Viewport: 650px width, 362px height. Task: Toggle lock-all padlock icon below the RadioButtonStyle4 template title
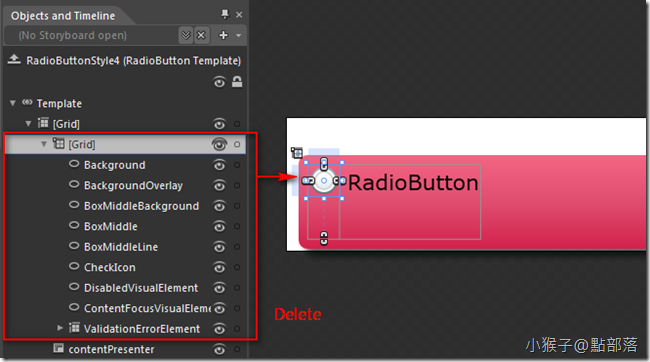click(237, 82)
